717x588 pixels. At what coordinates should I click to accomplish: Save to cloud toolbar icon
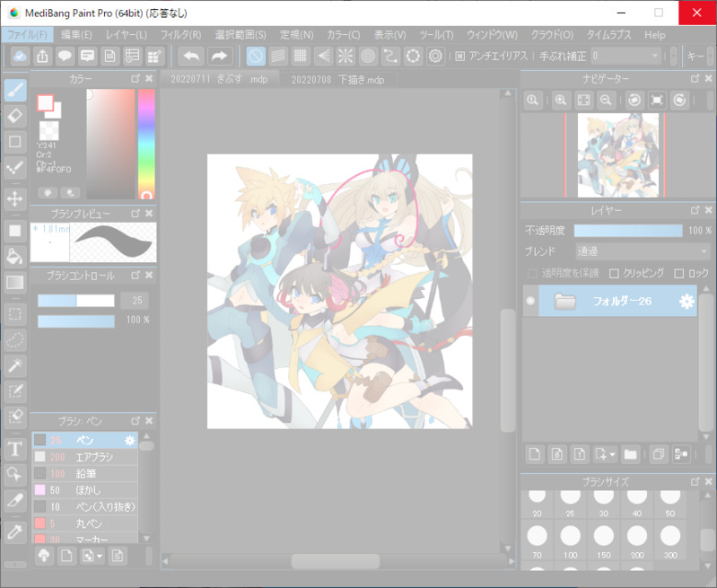coord(20,56)
